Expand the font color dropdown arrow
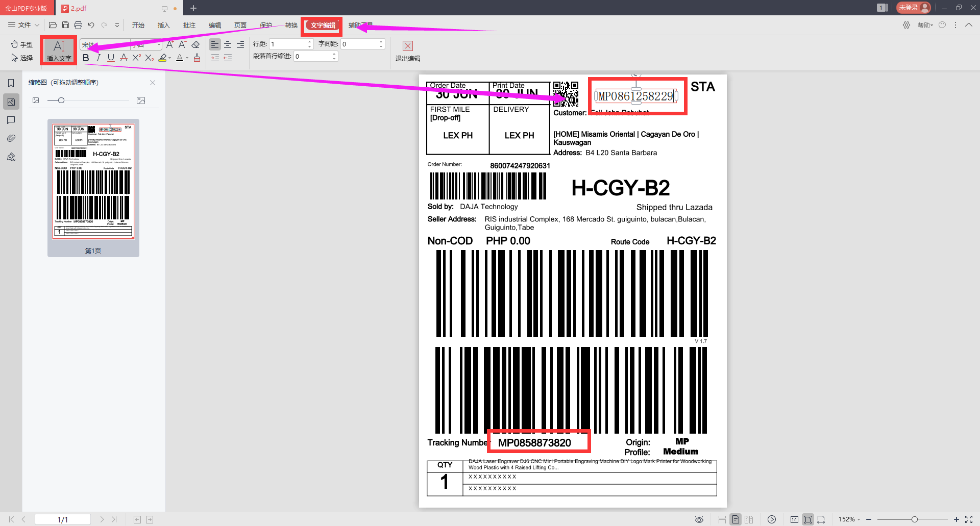Viewport: 980px width, 526px height. (x=187, y=58)
